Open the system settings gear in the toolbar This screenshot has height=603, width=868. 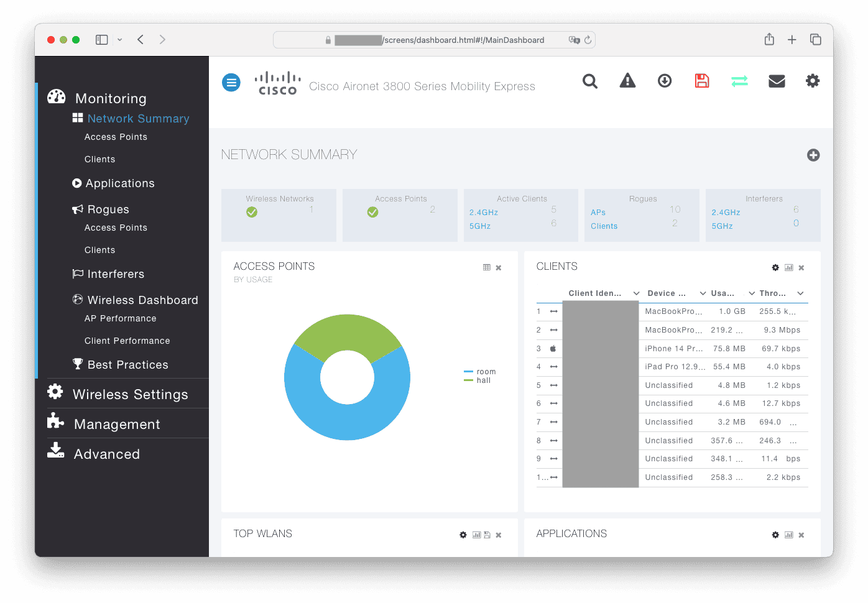tap(813, 81)
